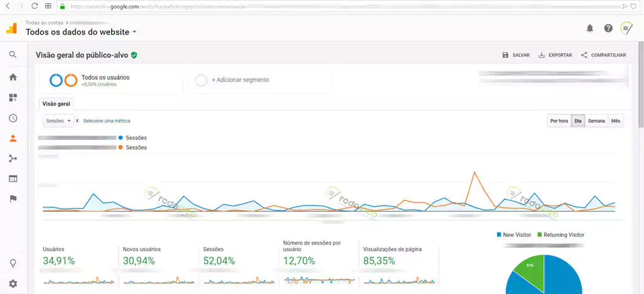The height and width of the screenshot is (294, 644).
Task: Switch chart granularity to Semana
Action: tap(596, 121)
